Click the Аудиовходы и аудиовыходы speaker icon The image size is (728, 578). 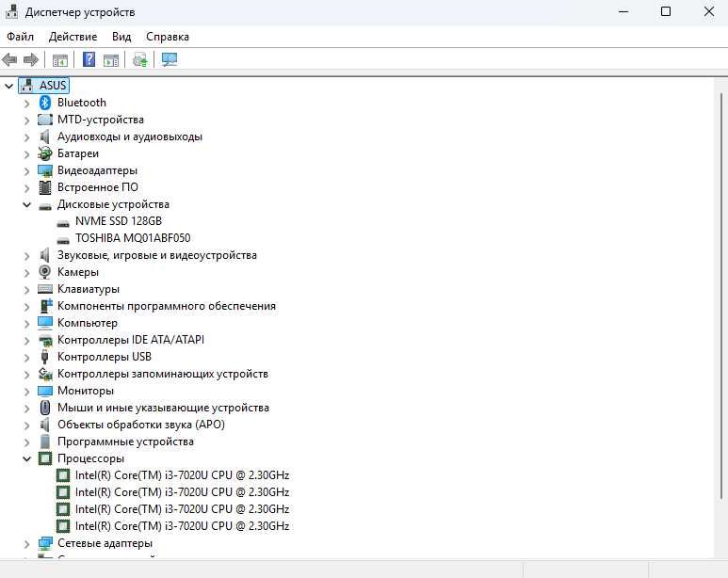pyautogui.click(x=45, y=136)
